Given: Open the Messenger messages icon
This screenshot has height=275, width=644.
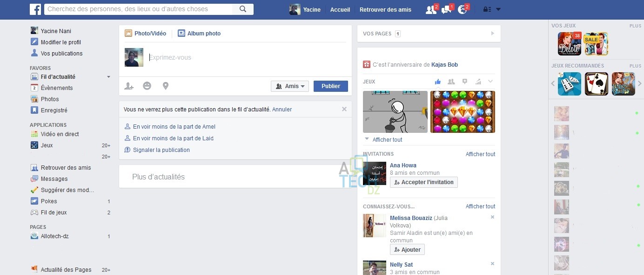Looking at the screenshot, I should coord(446,9).
